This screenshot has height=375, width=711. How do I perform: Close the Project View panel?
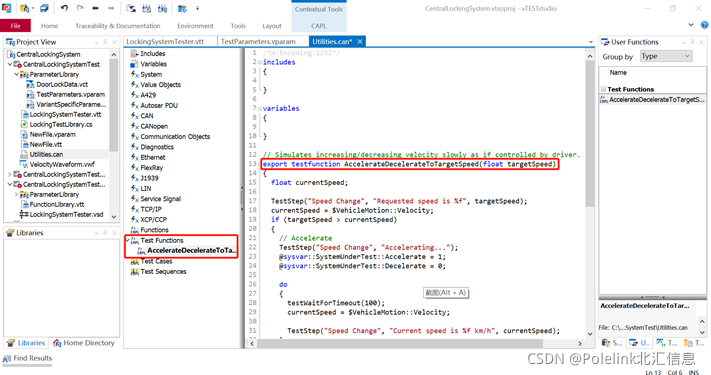pyautogui.click(x=114, y=42)
